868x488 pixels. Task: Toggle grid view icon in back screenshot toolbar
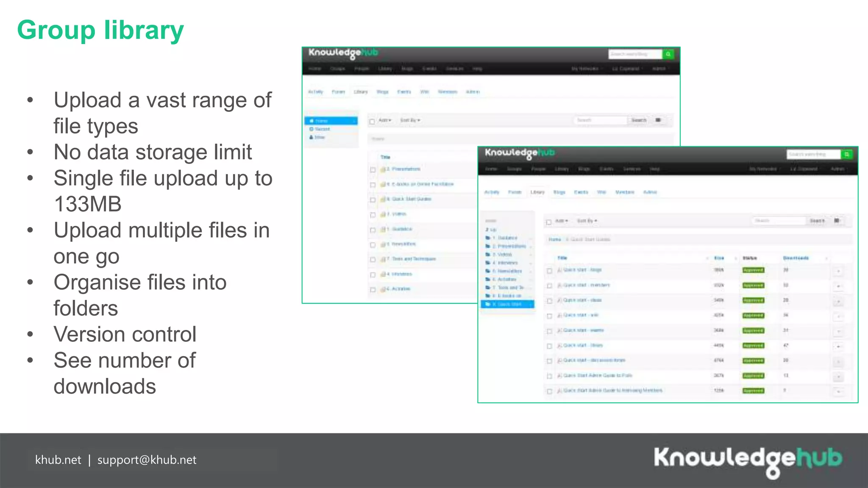click(x=658, y=120)
